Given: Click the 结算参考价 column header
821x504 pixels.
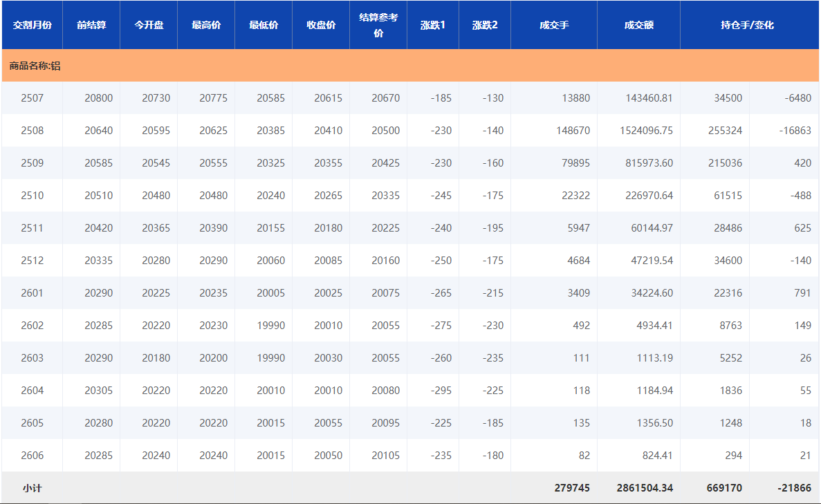Looking at the screenshot, I should [378, 25].
